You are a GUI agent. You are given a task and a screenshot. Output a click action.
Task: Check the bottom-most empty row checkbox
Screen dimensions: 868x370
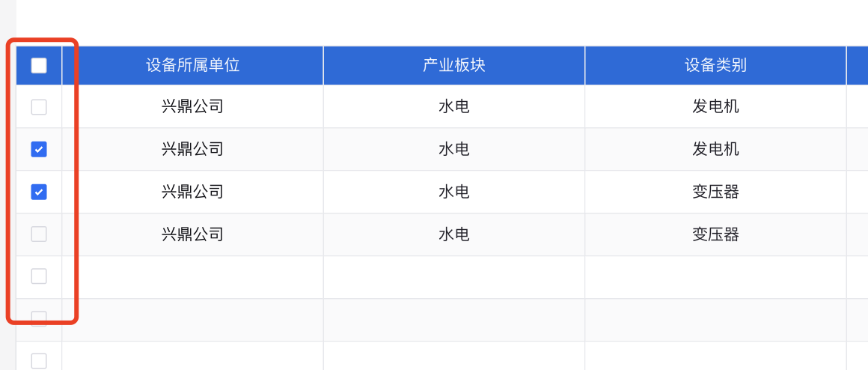point(39,360)
